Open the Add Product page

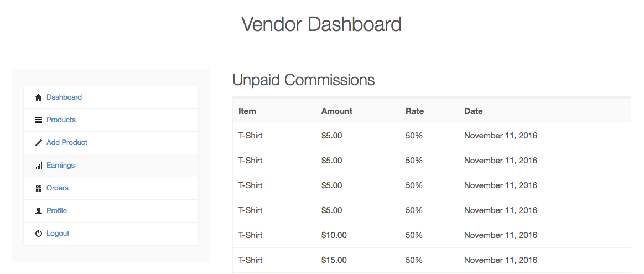click(x=67, y=143)
